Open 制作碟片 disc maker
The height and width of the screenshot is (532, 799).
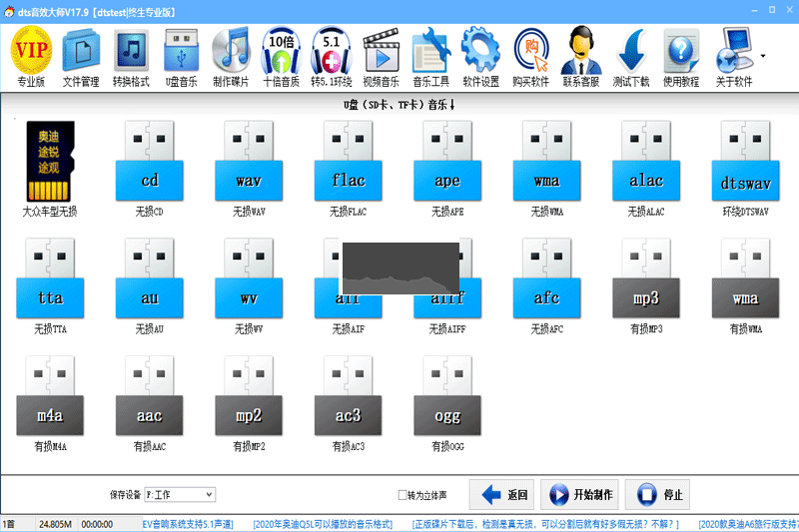(x=231, y=57)
